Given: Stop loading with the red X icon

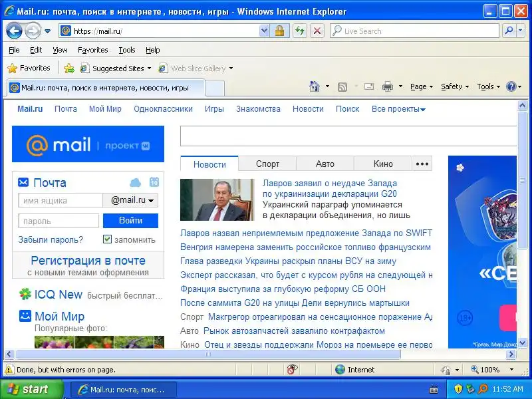Looking at the screenshot, I should 317,31.
